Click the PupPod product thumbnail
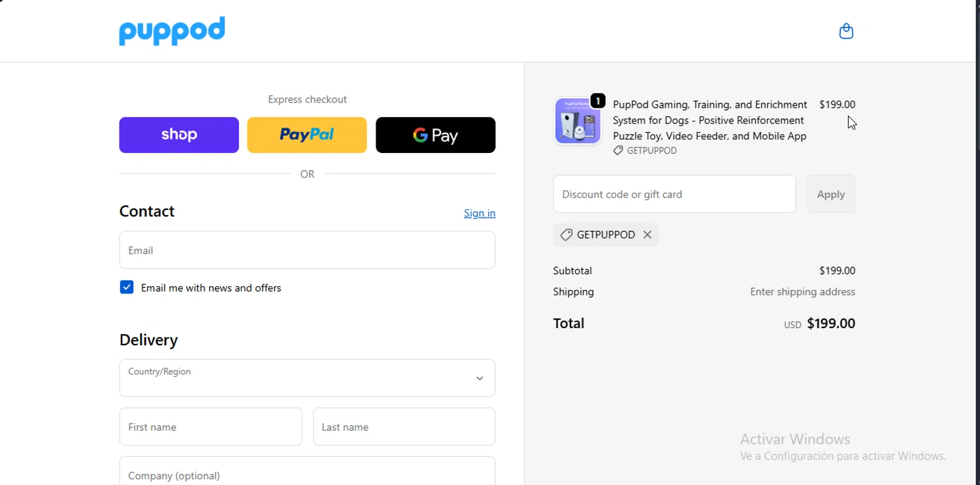Screen dimensions: 980x485 578,121
